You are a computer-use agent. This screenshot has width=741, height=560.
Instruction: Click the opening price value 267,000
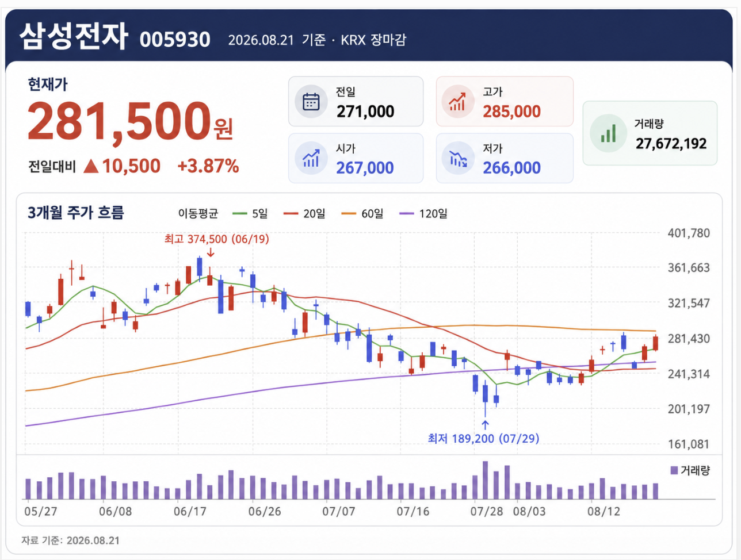365,168
